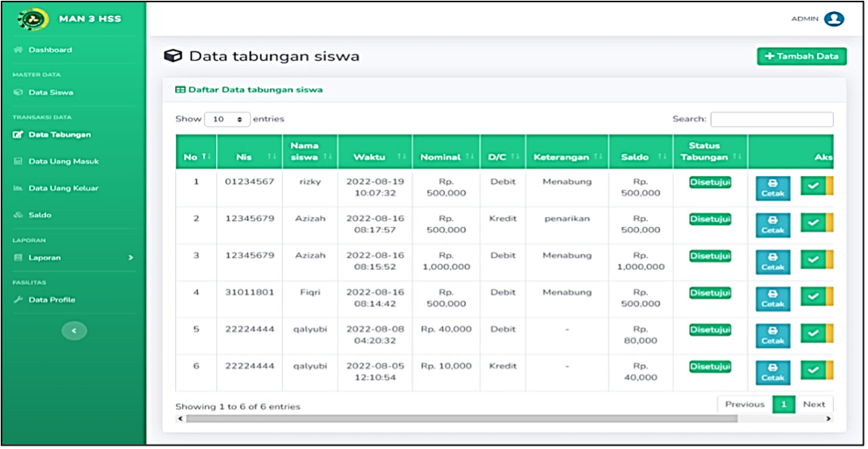Expand the Laporan sidebar menu
This screenshot has width=868, height=449.
73,257
